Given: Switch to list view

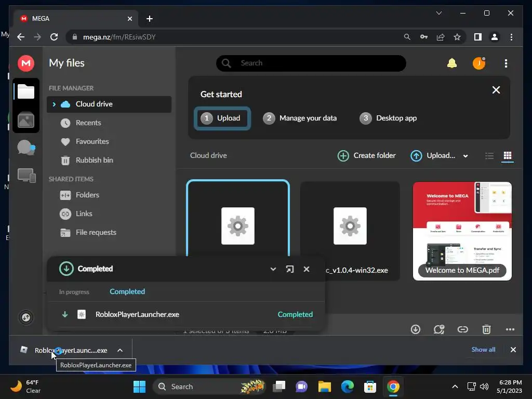Looking at the screenshot, I should tap(489, 156).
